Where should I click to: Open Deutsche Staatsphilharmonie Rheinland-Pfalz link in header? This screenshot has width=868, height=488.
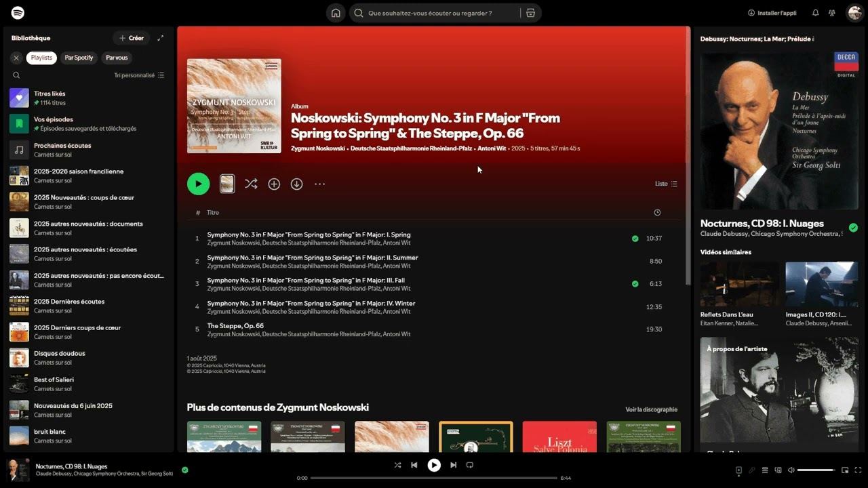click(x=411, y=148)
